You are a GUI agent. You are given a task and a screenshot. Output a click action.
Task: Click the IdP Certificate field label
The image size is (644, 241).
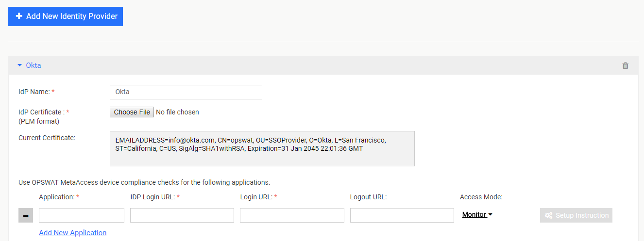[x=41, y=112]
